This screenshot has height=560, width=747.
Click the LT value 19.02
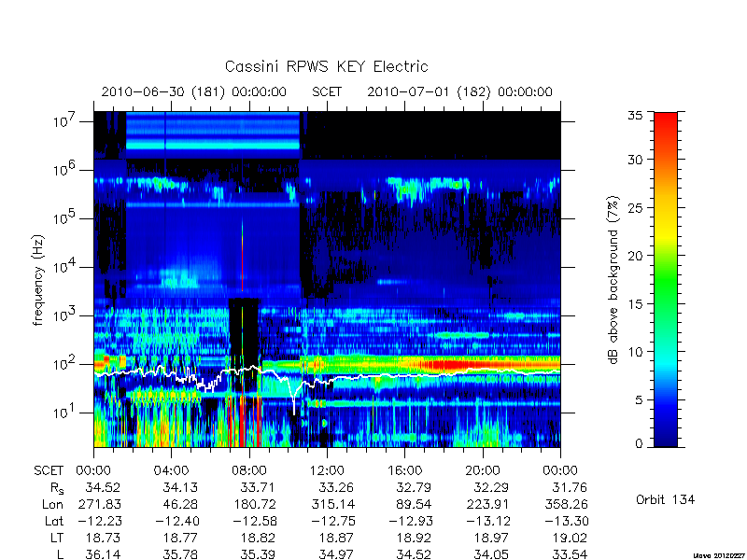[570, 539]
